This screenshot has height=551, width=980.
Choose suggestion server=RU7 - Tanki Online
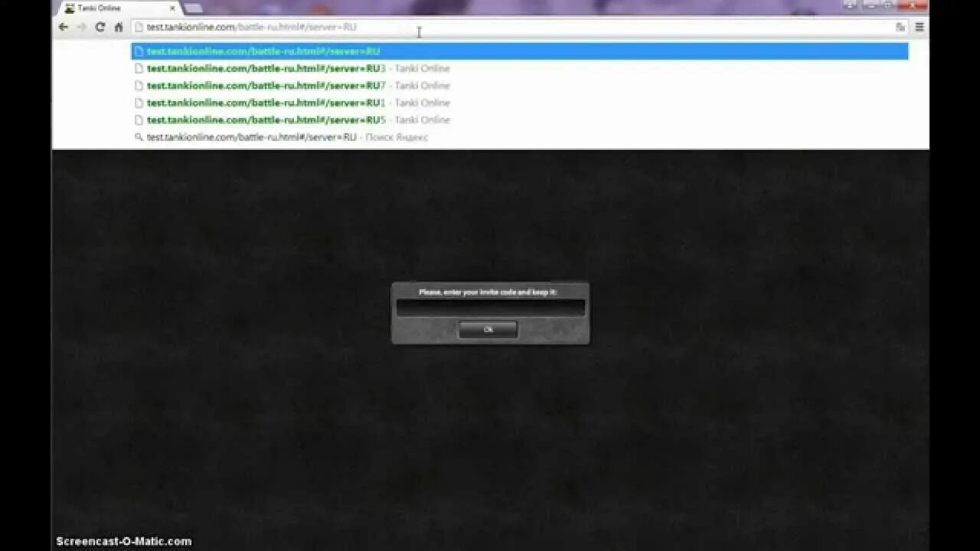coord(520,86)
